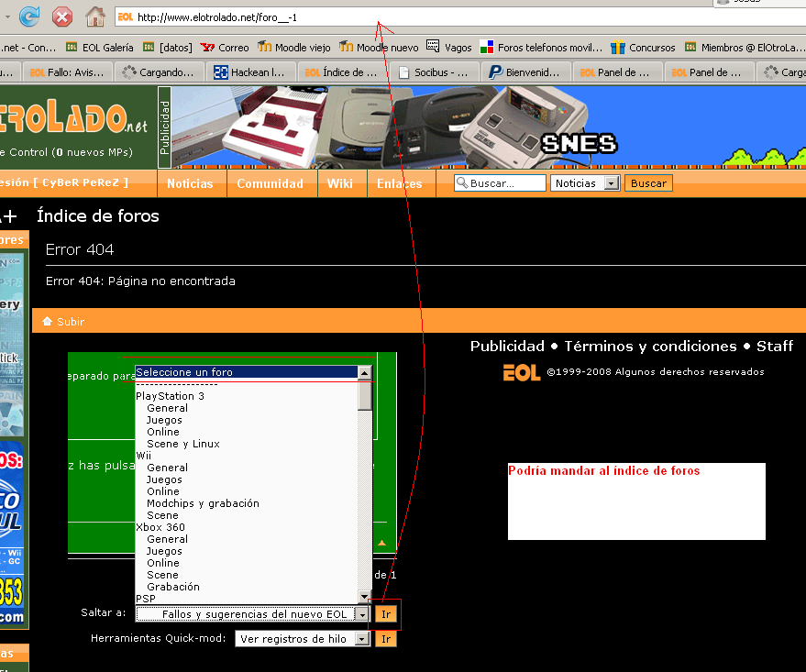The width and height of the screenshot is (806, 672).
Task: Switch to the 'Cargando...' tab
Action: tap(159, 72)
